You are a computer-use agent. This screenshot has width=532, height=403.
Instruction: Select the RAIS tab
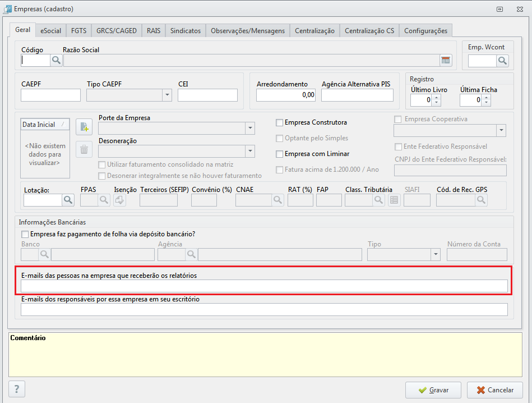pyautogui.click(x=154, y=30)
